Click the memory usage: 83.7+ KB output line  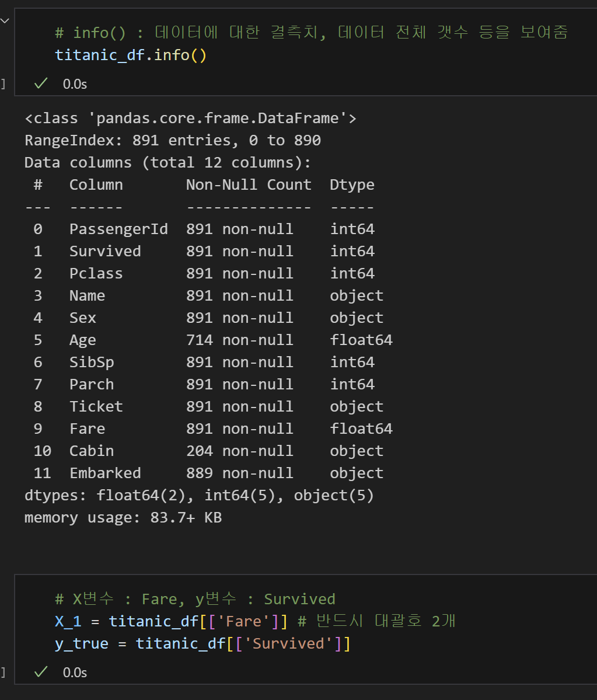pyautogui.click(x=123, y=517)
